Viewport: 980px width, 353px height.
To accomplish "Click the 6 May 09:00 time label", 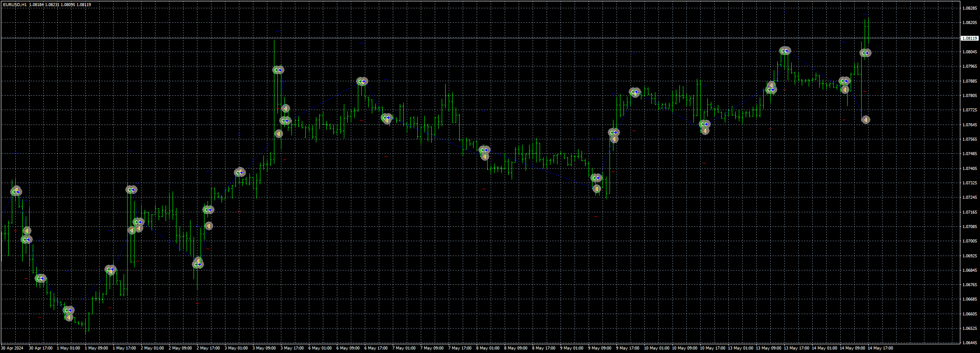I will 348,348.
